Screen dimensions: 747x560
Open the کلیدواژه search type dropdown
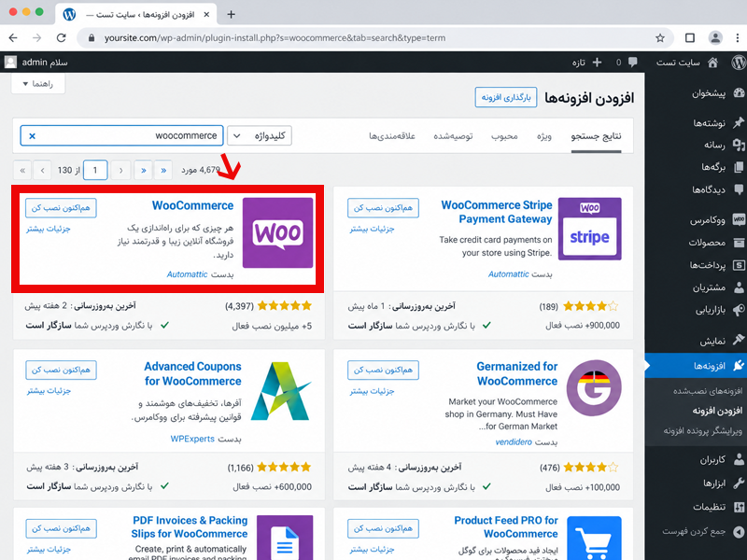tap(260, 135)
